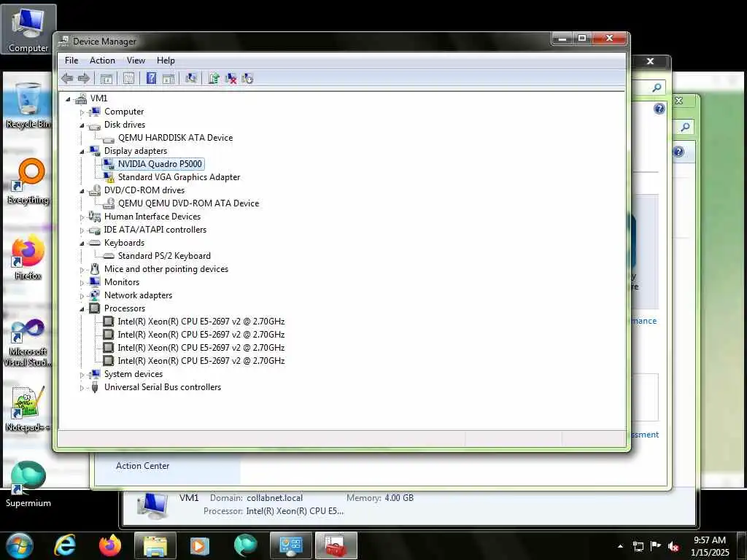747x560 pixels.
Task: Open the File menu
Action: [71, 61]
